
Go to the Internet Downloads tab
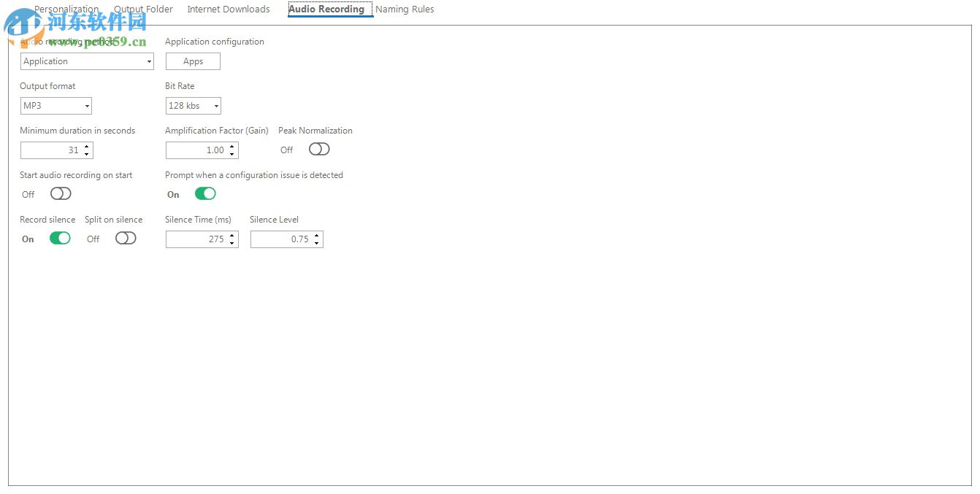click(x=229, y=9)
